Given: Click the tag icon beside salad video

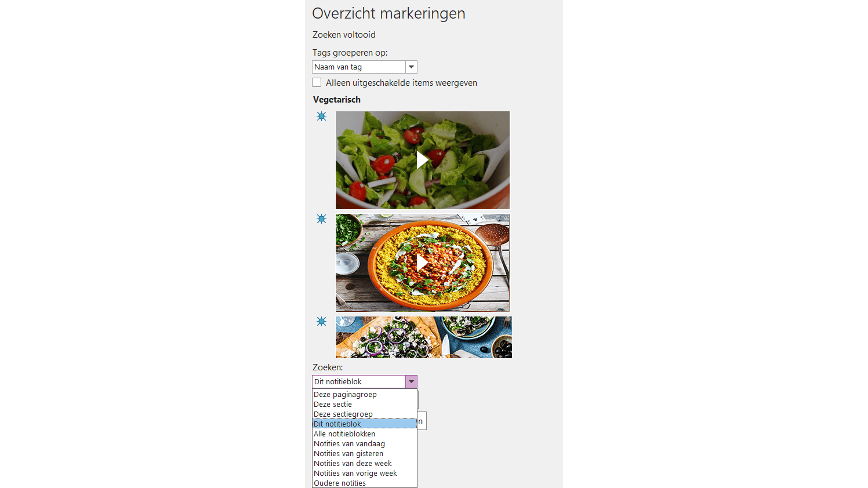Looking at the screenshot, I should [x=321, y=116].
